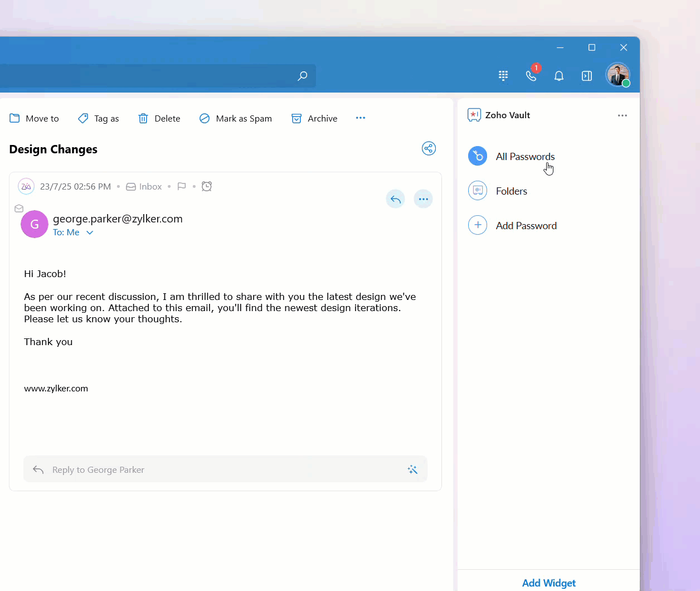The height and width of the screenshot is (591, 700).
Task: Open the phone calls icon
Action: coord(531,76)
